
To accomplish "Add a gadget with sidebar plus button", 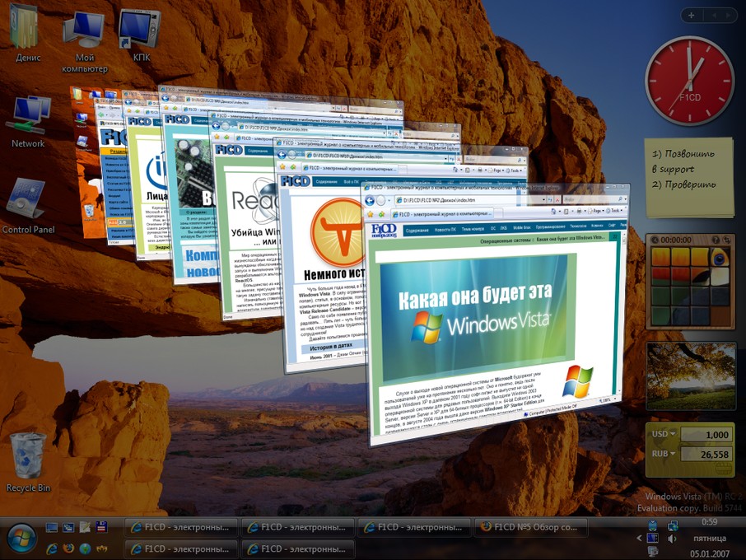I will point(691,15).
